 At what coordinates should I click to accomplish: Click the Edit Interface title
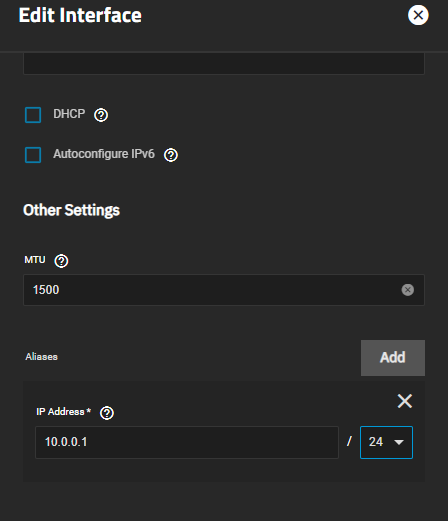[x=80, y=15]
